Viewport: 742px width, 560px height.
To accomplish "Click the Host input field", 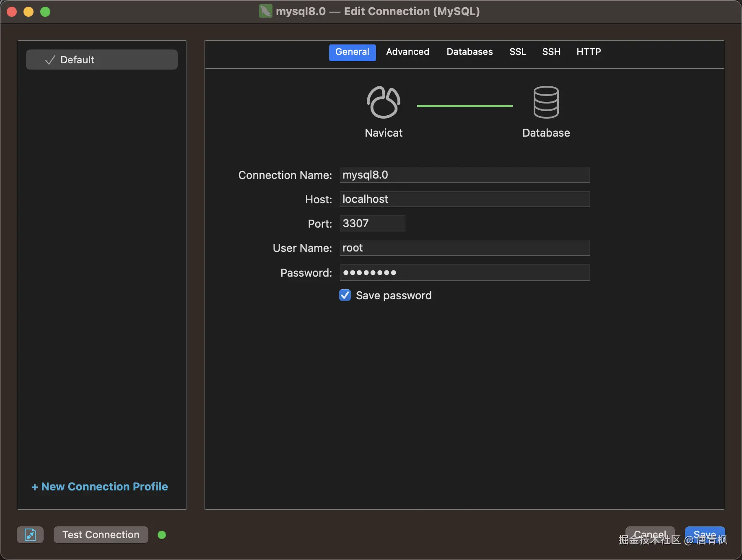I will point(464,199).
